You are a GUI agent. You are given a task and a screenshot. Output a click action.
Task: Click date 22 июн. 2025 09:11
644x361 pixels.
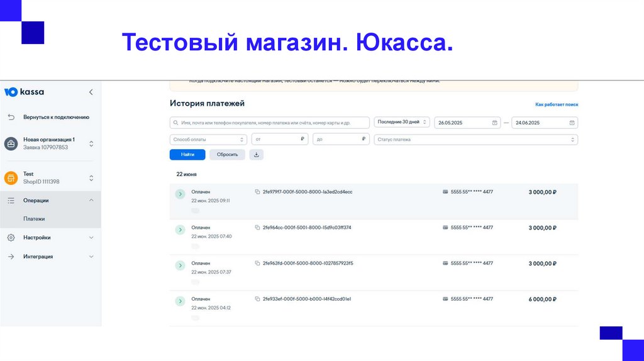211,201
